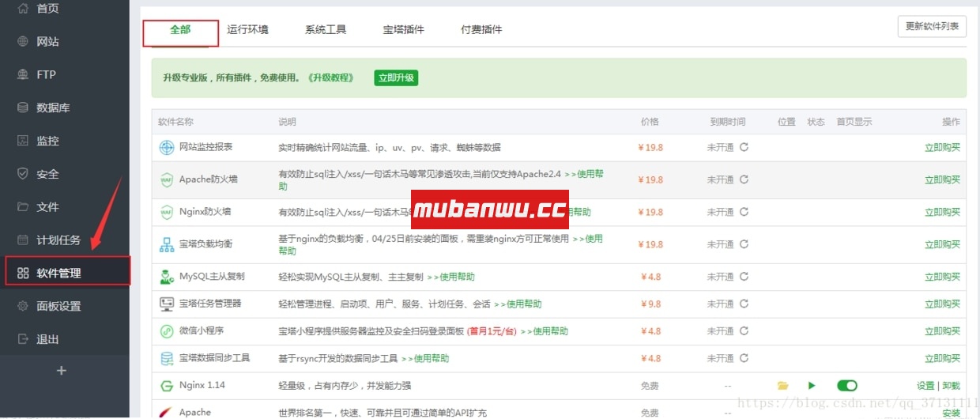This screenshot has width=980, height=419.
Task: Click the 宝塔数据同步工具 database icon
Action: [x=167, y=358]
